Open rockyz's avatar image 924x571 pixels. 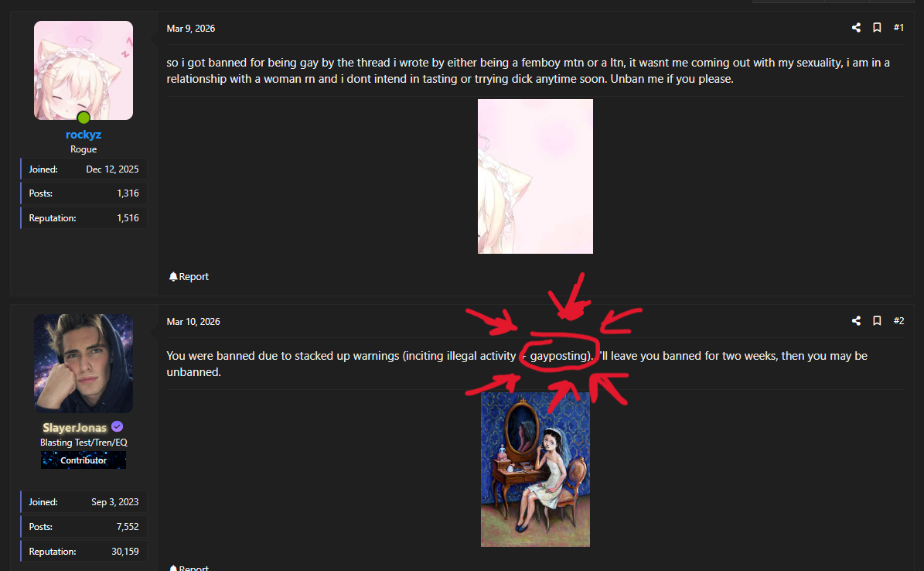(84, 70)
